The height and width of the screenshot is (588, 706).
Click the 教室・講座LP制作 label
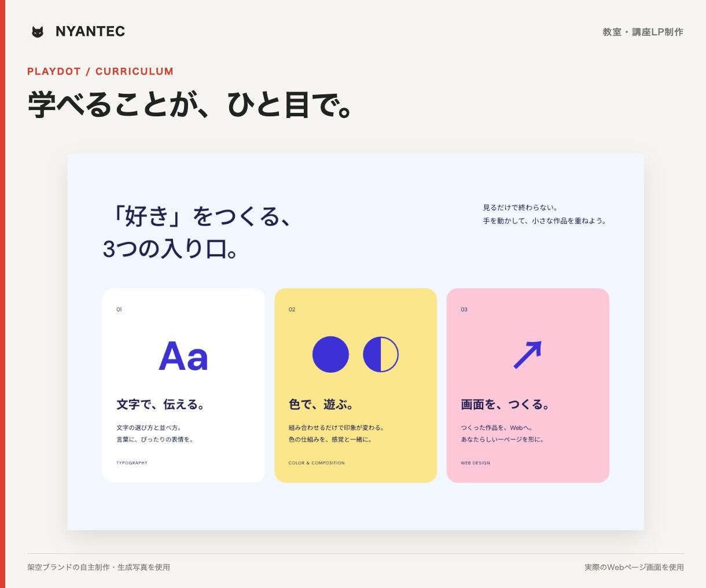643,32
